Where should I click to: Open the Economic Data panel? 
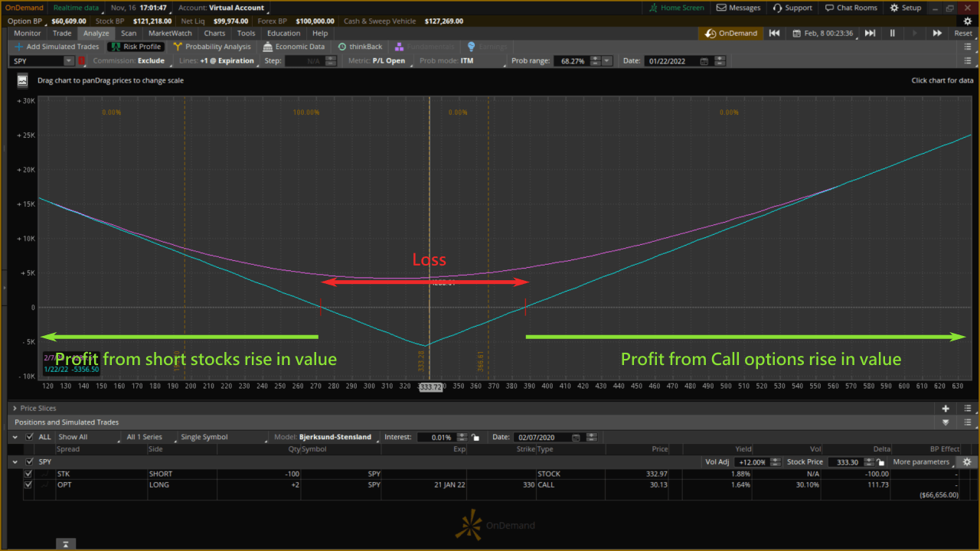[294, 46]
